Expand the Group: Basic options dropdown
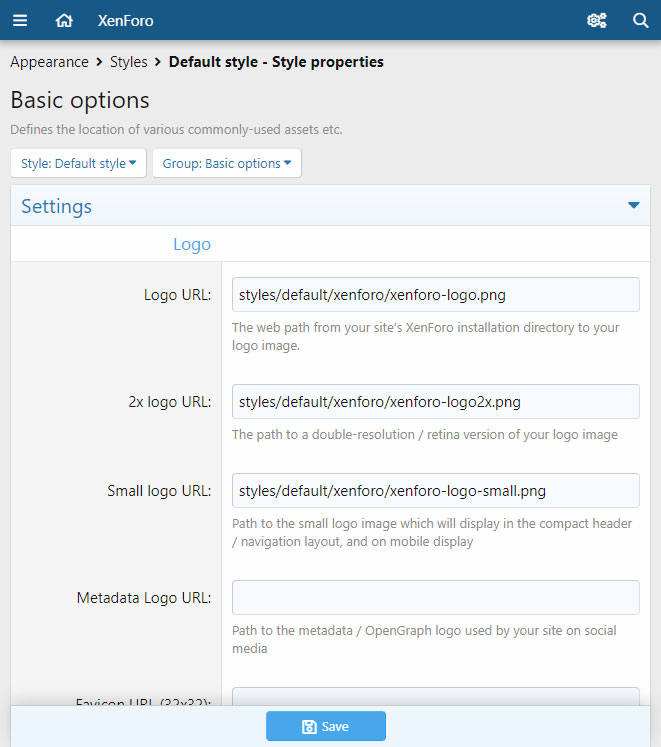 tap(227, 163)
